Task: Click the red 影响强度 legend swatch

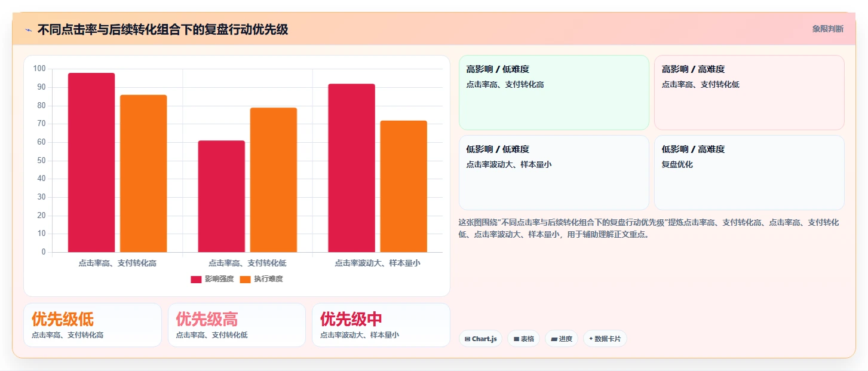Action: click(x=196, y=280)
